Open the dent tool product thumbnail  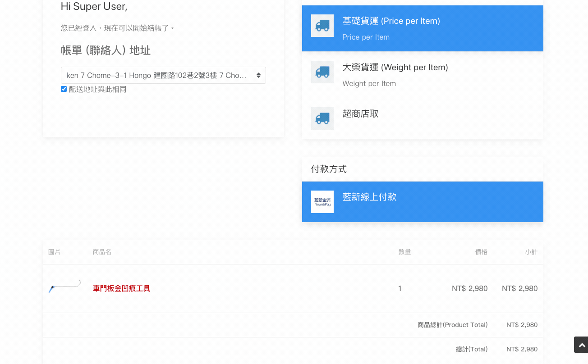pos(64,286)
